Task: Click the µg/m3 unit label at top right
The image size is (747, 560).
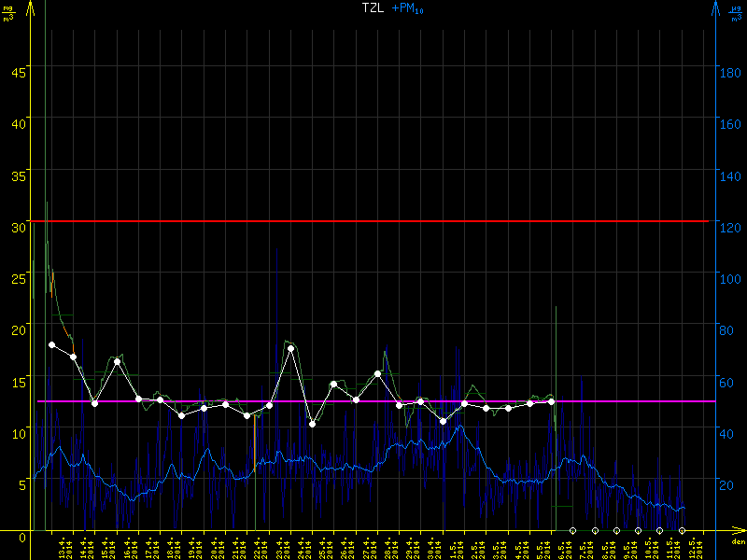Action: (x=735, y=12)
